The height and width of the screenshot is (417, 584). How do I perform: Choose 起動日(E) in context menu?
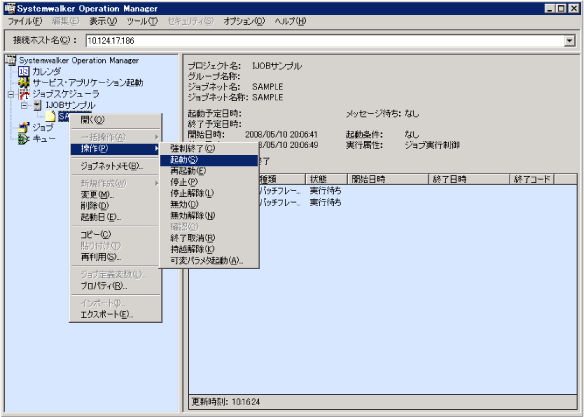[116, 217]
